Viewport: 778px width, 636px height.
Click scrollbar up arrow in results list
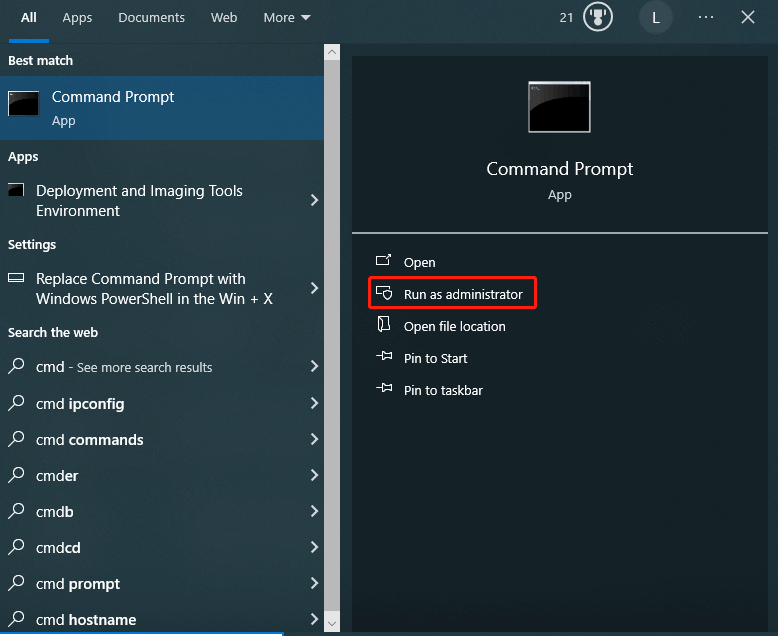pos(332,52)
